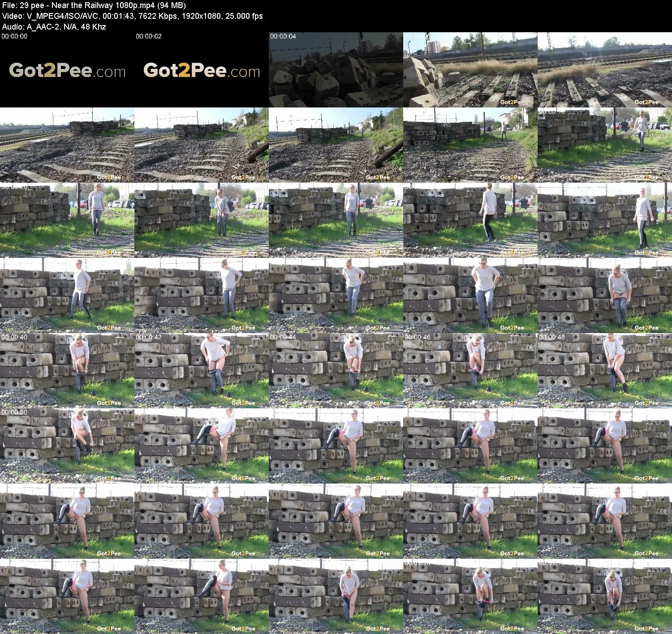Click the frame with timestamp 00:00:50
The image size is (672, 634).
click(67, 446)
